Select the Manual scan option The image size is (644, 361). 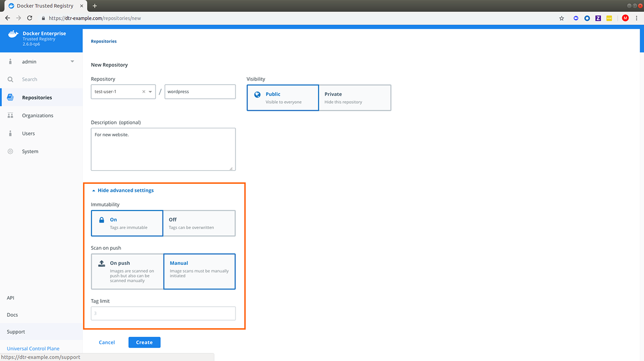point(199,271)
